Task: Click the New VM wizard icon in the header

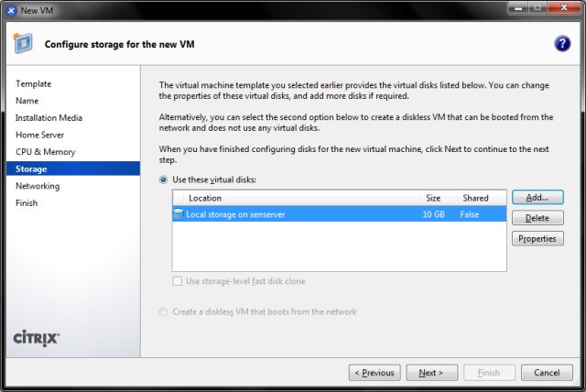Action: coord(23,43)
